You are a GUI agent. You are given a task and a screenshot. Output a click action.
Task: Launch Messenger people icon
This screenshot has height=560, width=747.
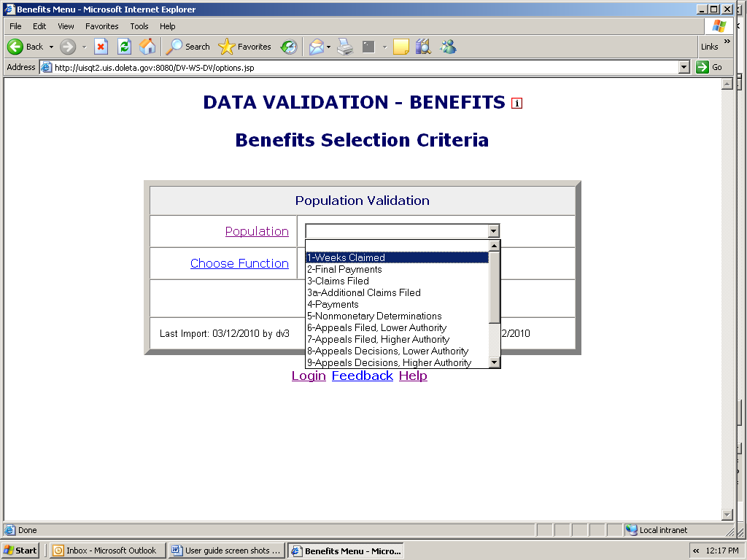(449, 47)
